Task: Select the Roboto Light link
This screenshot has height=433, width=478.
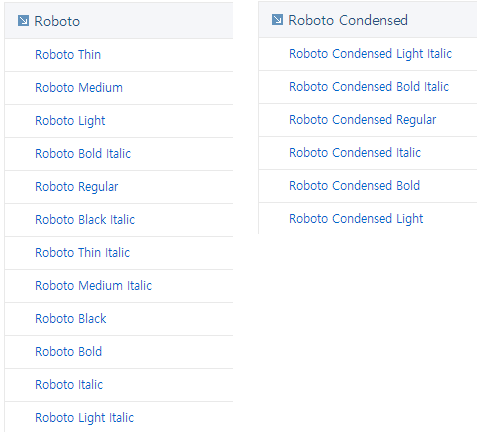Action: click(70, 121)
